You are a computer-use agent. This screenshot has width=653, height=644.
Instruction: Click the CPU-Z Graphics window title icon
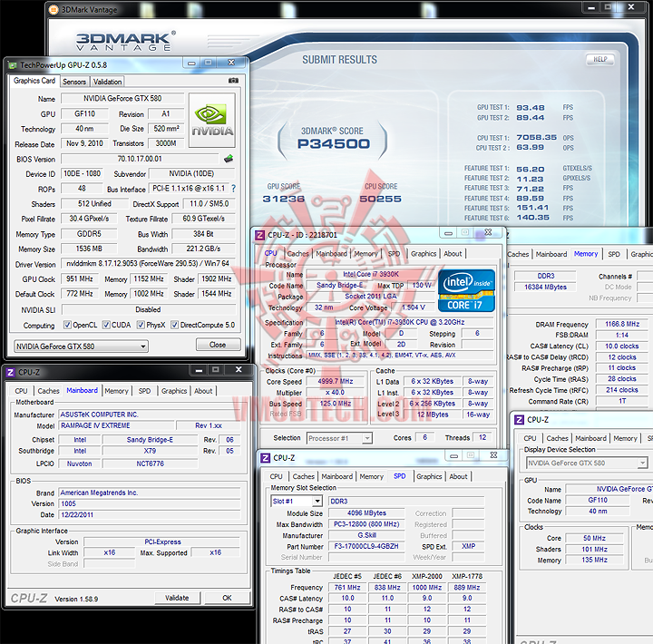coord(519,419)
